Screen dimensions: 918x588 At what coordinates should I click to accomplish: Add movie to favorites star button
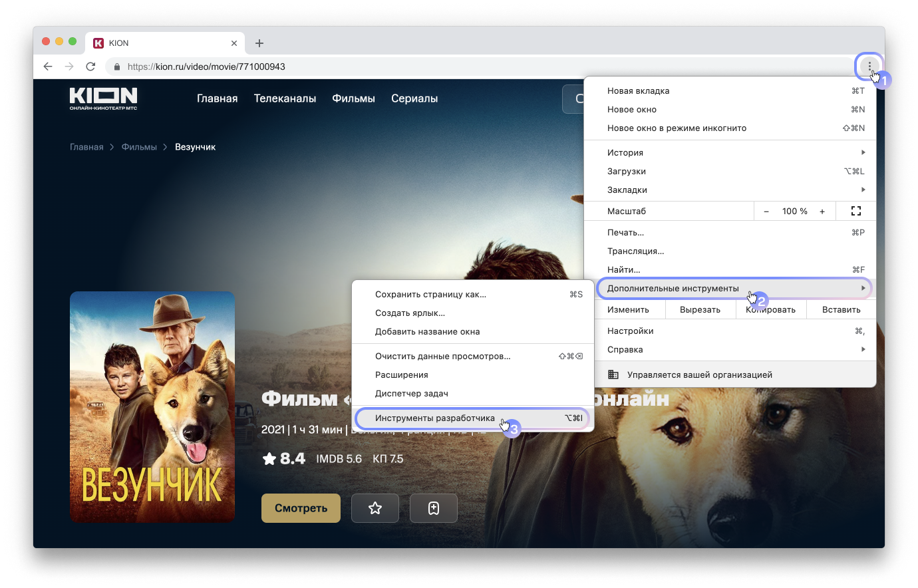tap(375, 508)
